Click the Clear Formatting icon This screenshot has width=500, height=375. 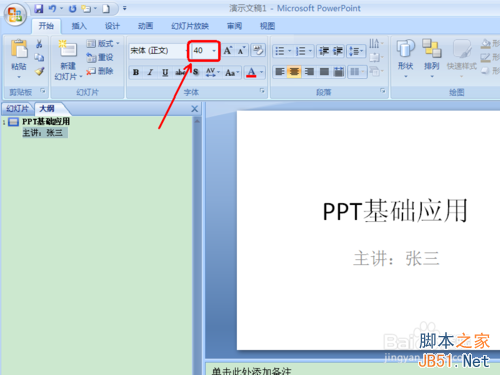click(257, 51)
